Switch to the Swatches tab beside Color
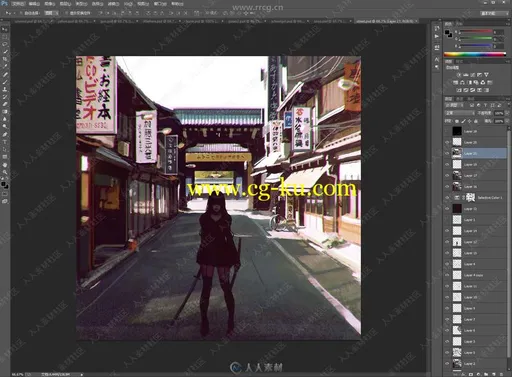Image resolution: width=512 pixels, height=377 pixels. click(459, 24)
